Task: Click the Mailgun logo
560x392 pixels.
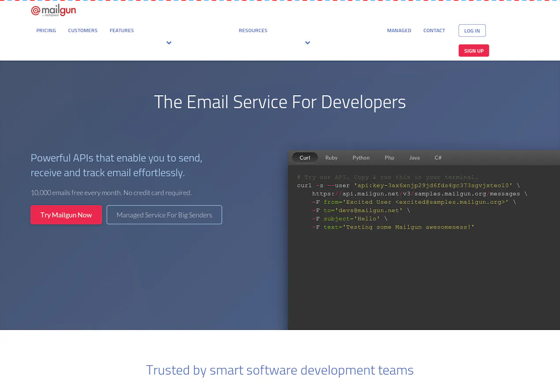Action: pos(53,11)
